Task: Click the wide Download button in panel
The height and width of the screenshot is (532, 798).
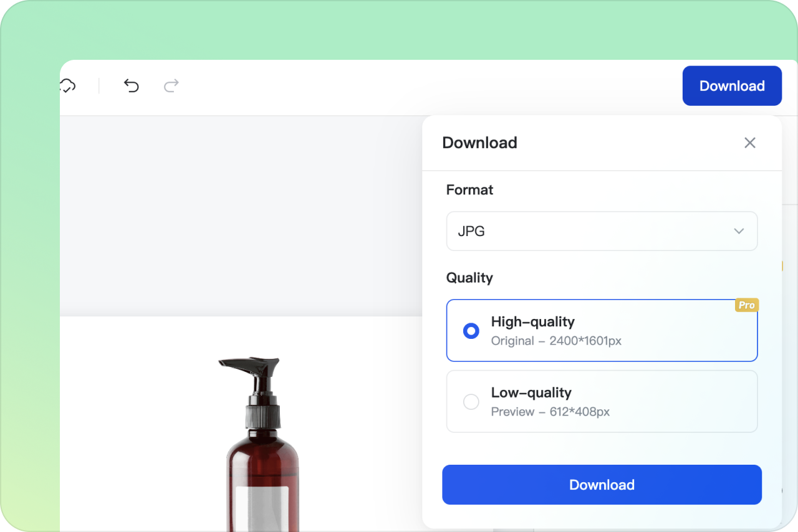Action: [x=602, y=485]
